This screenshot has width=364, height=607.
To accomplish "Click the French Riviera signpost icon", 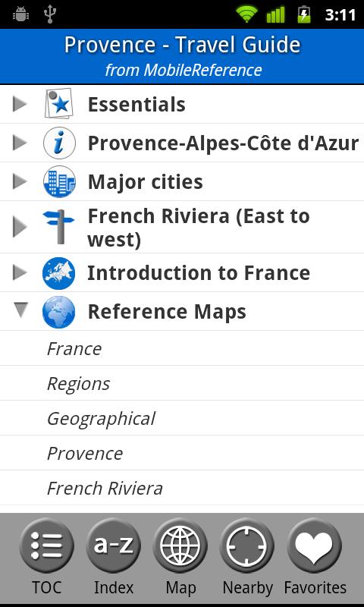I will click(58, 226).
